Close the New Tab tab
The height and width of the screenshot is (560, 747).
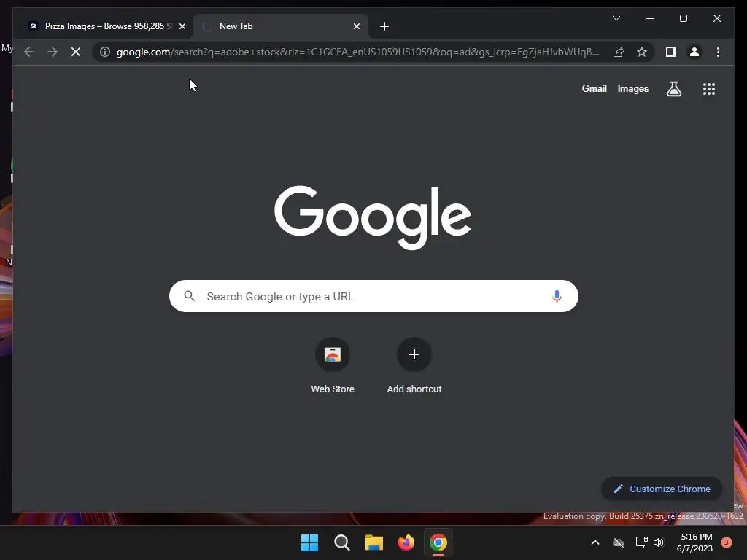[356, 26]
